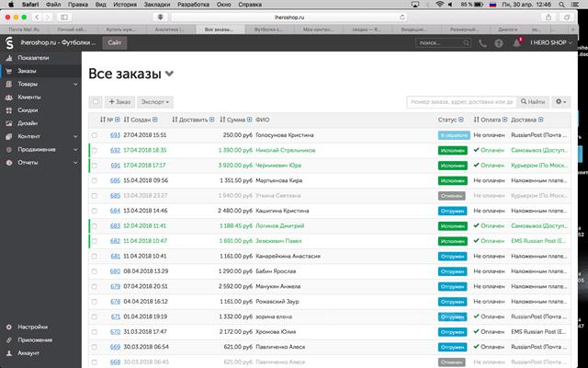Click the Safari address bar
Screen dimensions: 588x368
pos(289,17)
